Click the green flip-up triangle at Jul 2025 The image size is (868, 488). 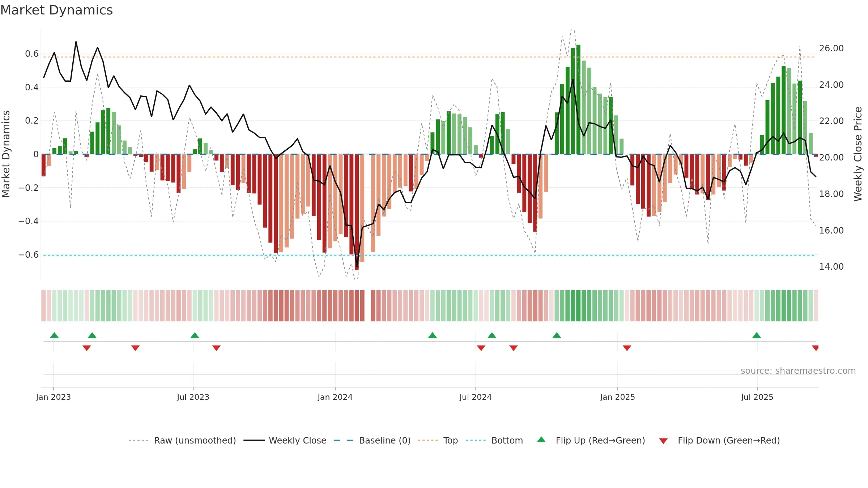(x=757, y=335)
